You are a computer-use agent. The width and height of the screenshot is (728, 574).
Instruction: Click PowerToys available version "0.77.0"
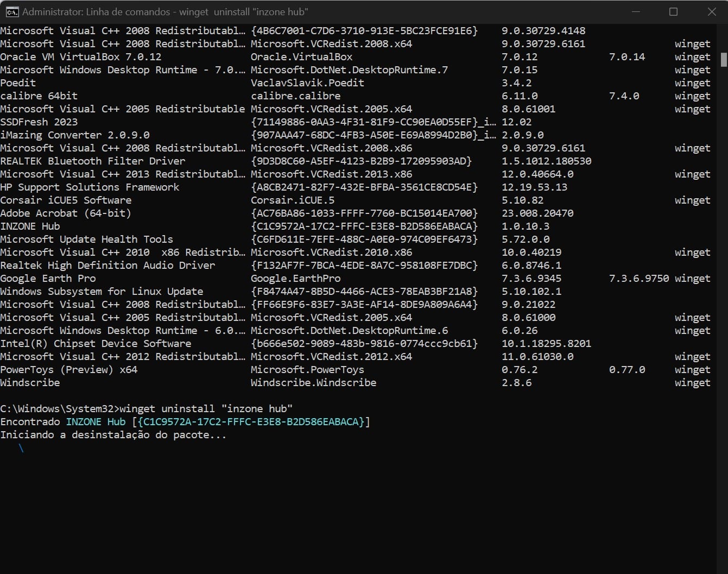(627, 369)
